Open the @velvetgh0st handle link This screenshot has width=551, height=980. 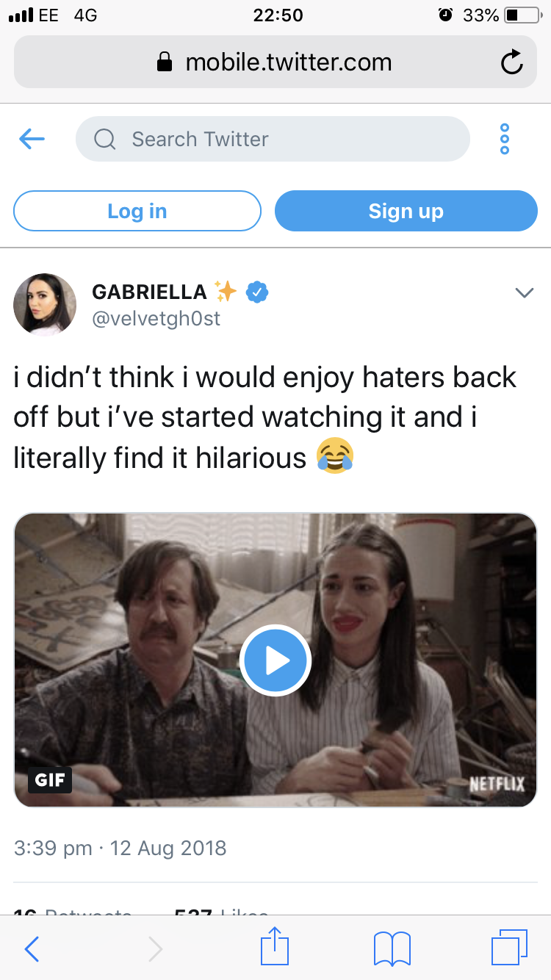[x=156, y=319]
